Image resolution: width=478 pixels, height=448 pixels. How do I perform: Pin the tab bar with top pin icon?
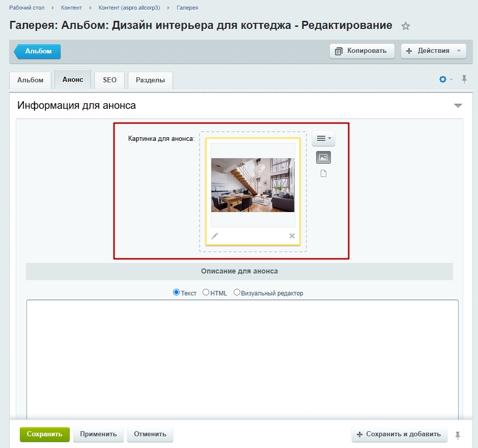click(x=464, y=79)
